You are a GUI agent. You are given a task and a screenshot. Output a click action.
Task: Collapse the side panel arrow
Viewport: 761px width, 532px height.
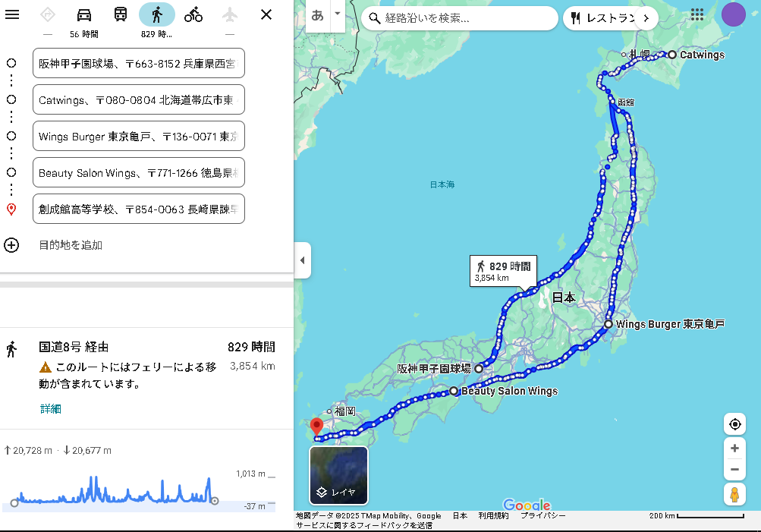(x=303, y=260)
